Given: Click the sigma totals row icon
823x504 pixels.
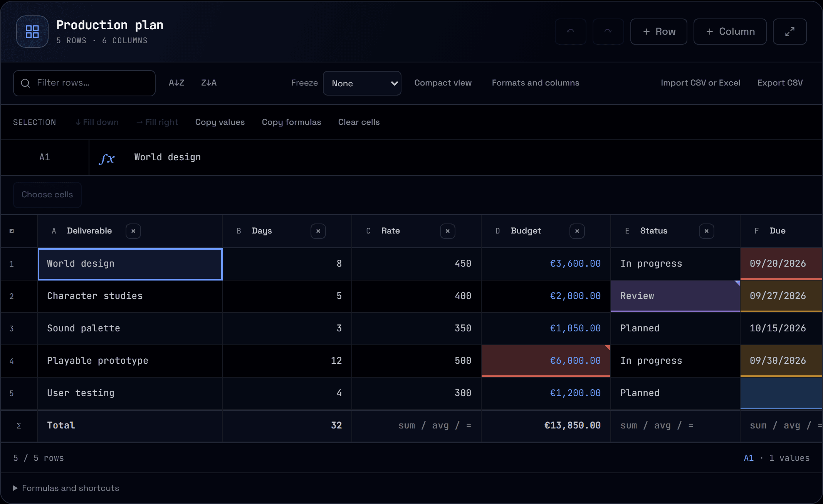Looking at the screenshot, I should click(x=18, y=426).
